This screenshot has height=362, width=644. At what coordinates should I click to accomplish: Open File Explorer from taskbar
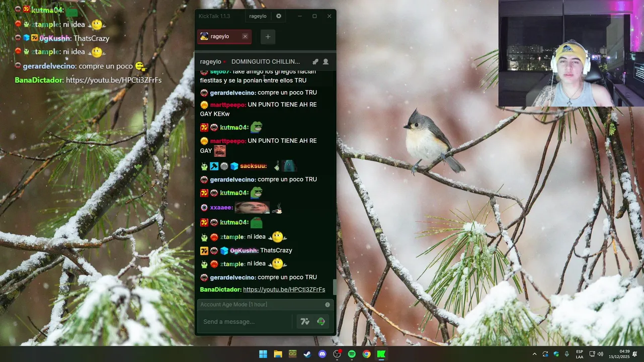278,354
